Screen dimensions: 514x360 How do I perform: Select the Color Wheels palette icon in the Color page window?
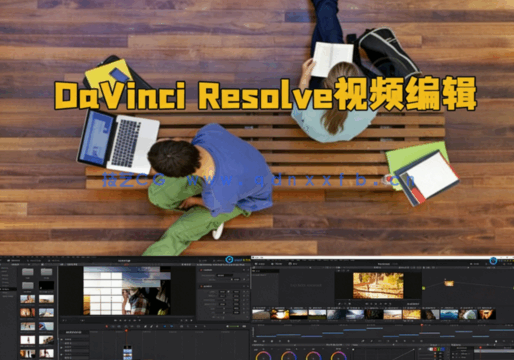pos(272,341)
